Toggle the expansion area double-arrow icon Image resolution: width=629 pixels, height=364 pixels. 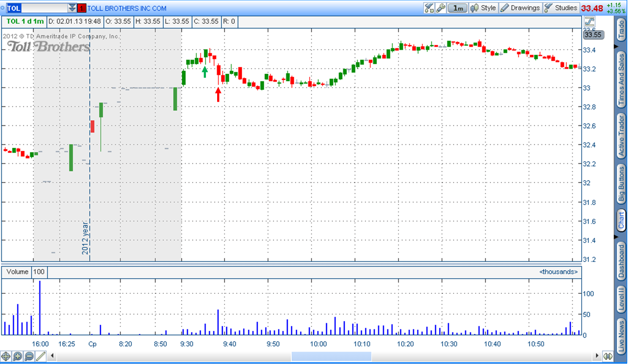608,356
